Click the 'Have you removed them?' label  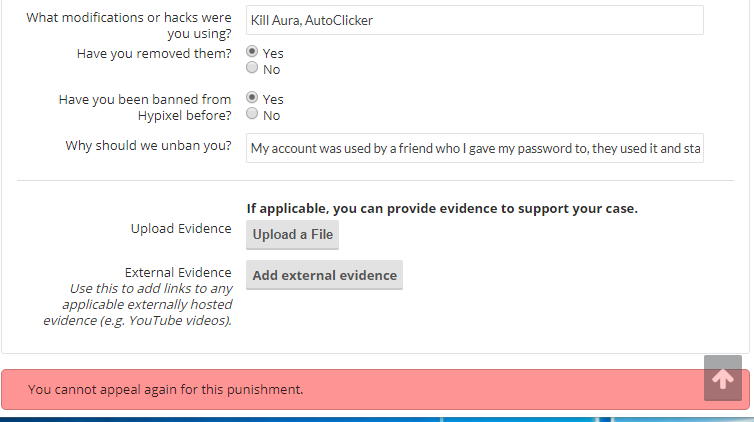point(154,53)
